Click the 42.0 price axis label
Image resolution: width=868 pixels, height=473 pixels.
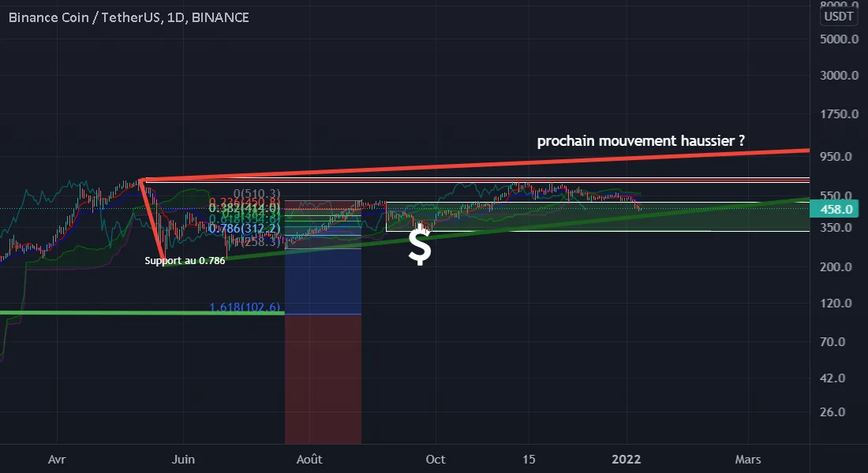(x=832, y=378)
